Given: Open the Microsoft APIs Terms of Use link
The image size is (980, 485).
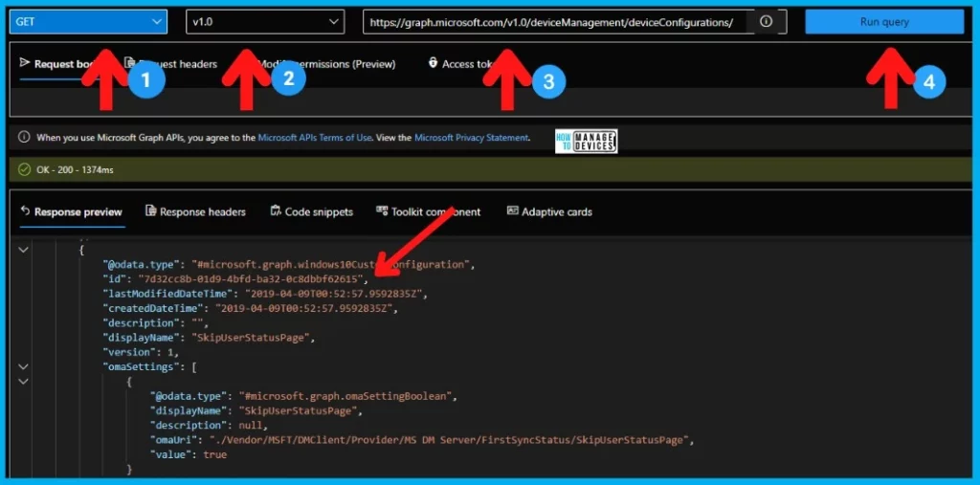Looking at the screenshot, I should tap(316, 138).
